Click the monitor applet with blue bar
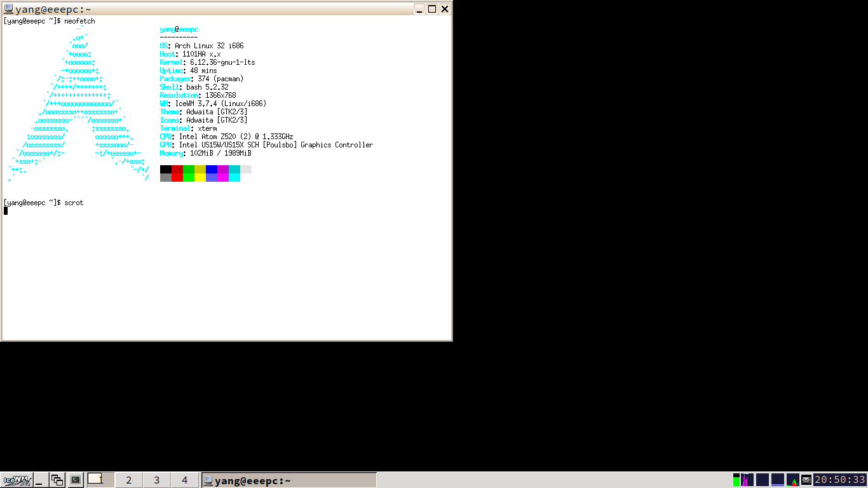This screenshot has width=868, height=488. pyautogui.click(x=778, y=480)
